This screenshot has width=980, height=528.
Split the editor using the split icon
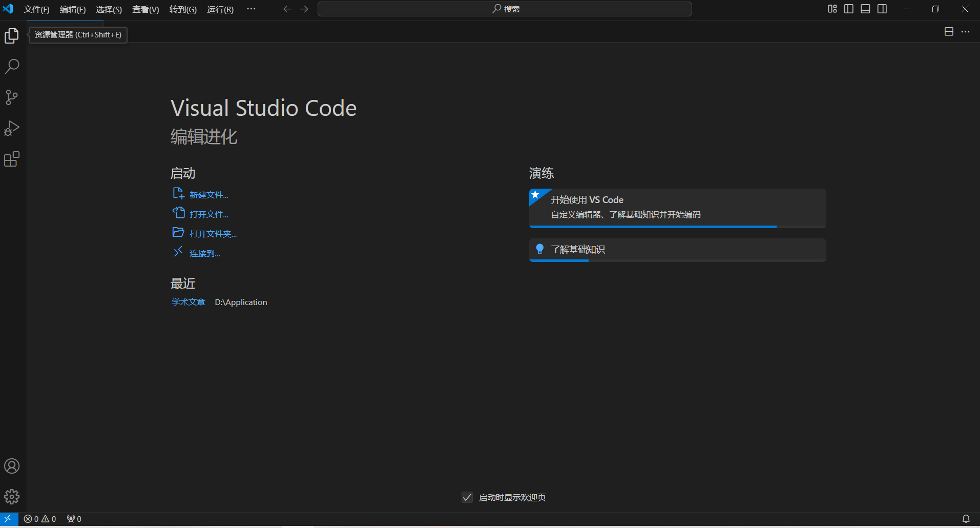(949, 32)
